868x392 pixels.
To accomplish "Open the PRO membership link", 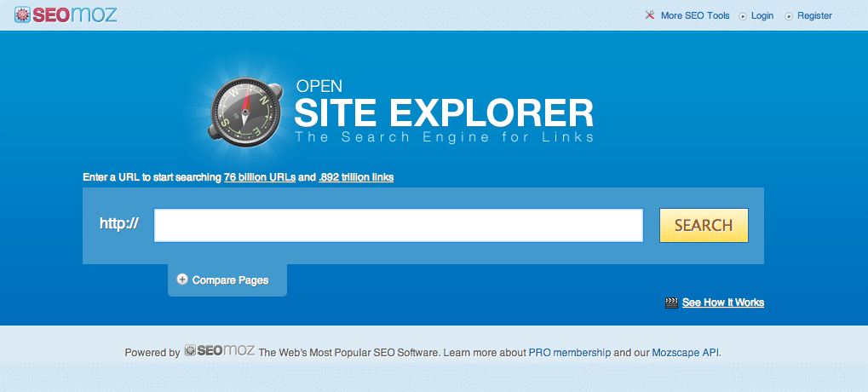I will [x=570, y=353].
